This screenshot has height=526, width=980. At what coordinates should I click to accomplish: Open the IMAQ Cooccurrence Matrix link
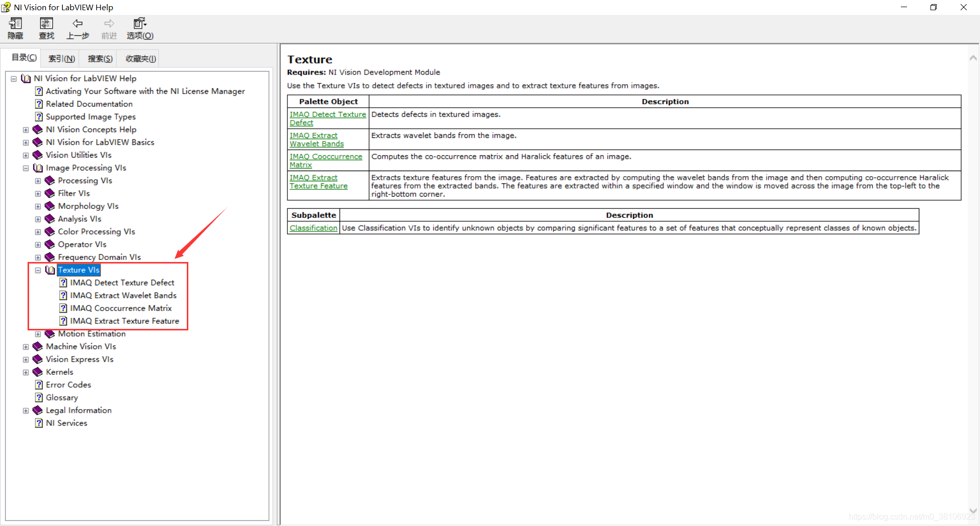coord(326,160)
